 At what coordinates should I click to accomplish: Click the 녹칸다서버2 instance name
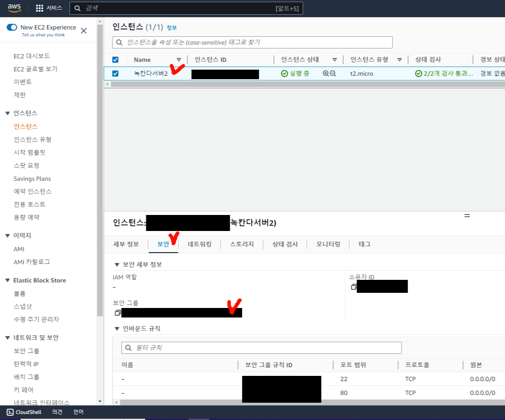pyautogui.click(x=151, y=74)
